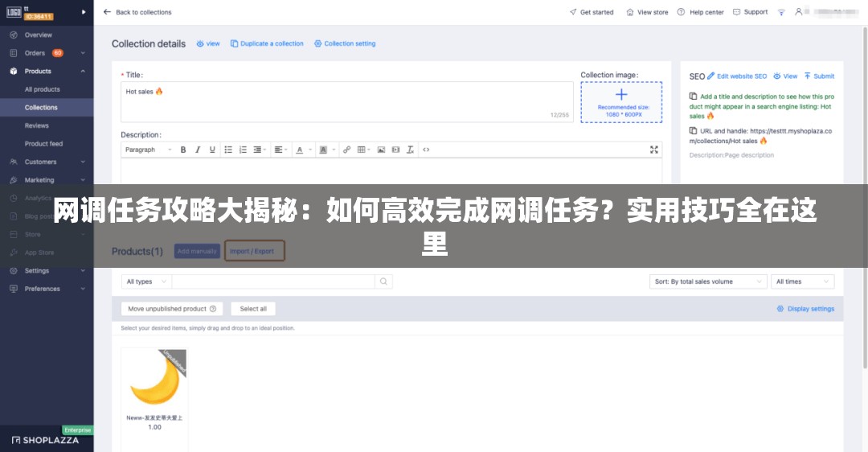Viewport: 868px width, 452px height.
Task: Click the product search input field
Action: 273,281
